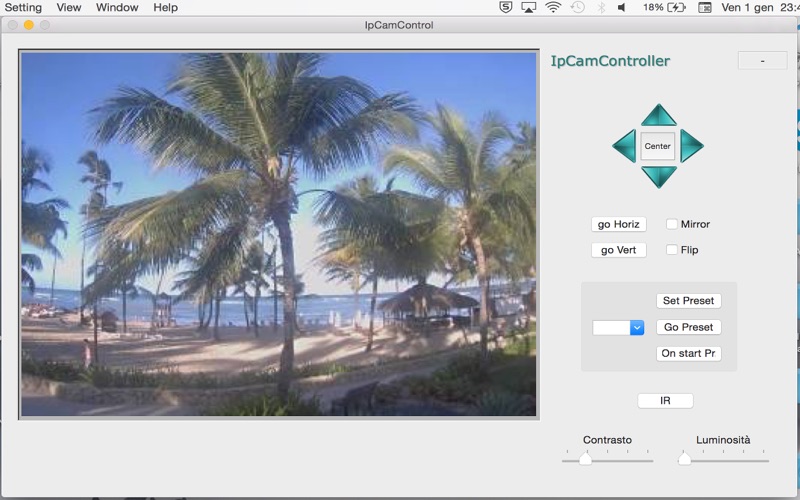
Task: Click the Bluetooth menu bar icon
Action: 601,7
